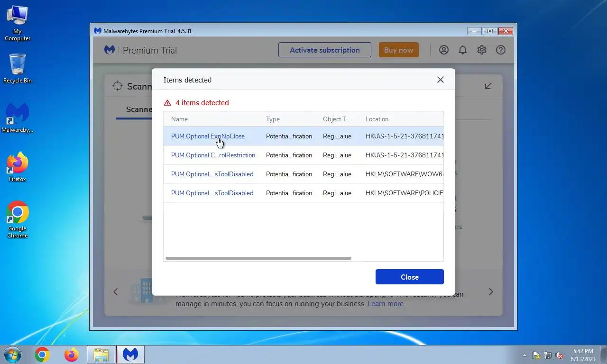607x364 pixels.
Task: Close the Items detected dialog with X
Action: [x=440, y=80]
